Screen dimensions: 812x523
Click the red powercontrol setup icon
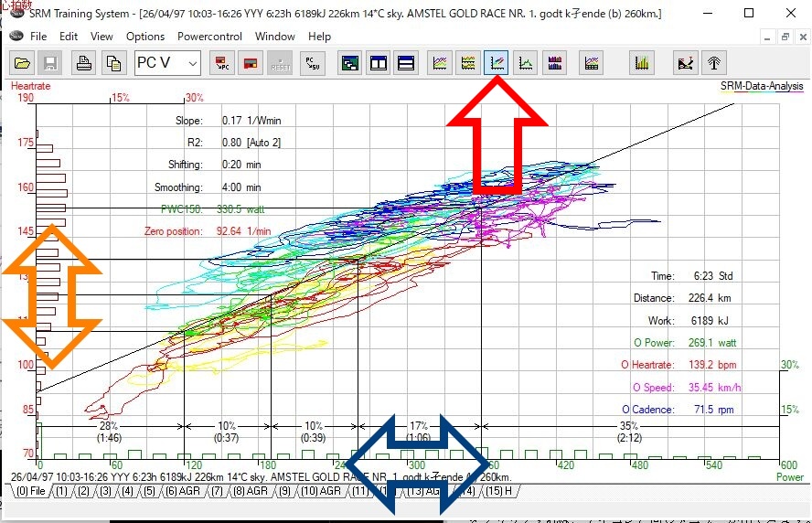coord(251,63)
